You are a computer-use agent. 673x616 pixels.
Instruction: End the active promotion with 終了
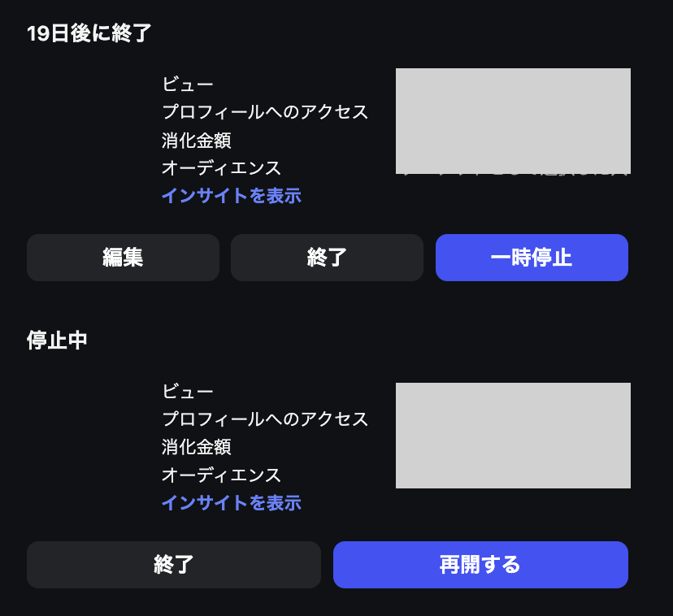[x=327, y=258]
